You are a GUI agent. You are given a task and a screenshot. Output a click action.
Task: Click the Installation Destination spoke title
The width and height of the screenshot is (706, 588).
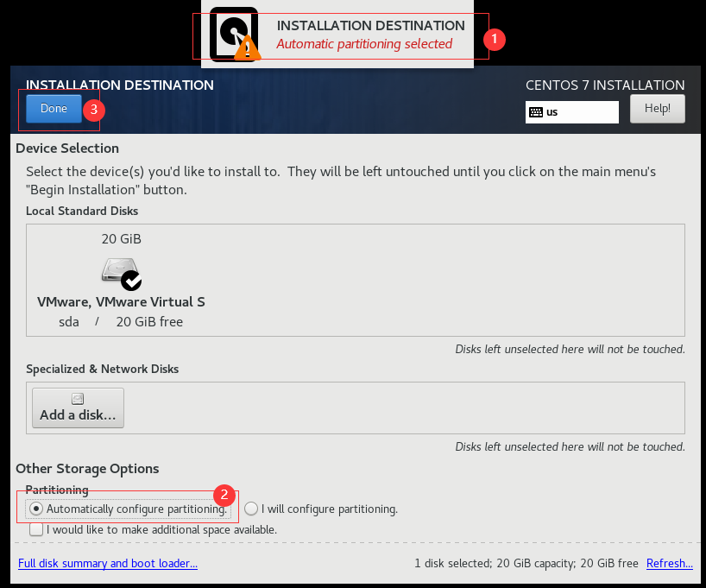(x=119, y=85)
